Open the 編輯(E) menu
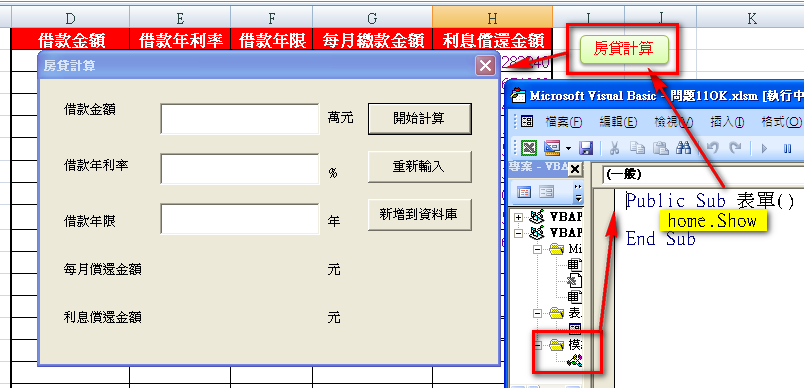 coord(618,122)
